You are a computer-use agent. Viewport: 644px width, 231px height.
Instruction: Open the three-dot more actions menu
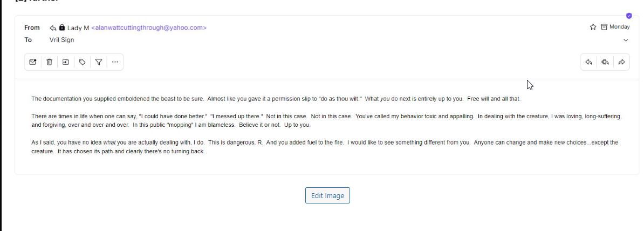(115, 62)
